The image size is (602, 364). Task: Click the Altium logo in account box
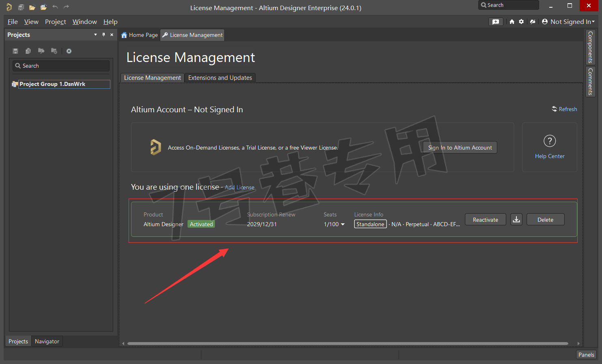[x=155, y=147]
